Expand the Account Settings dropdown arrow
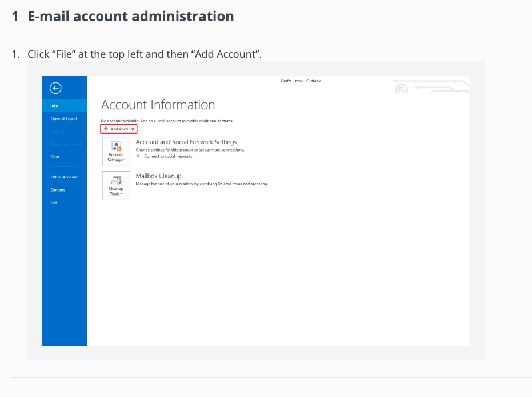The image size is (532, 397). [123, 160]
